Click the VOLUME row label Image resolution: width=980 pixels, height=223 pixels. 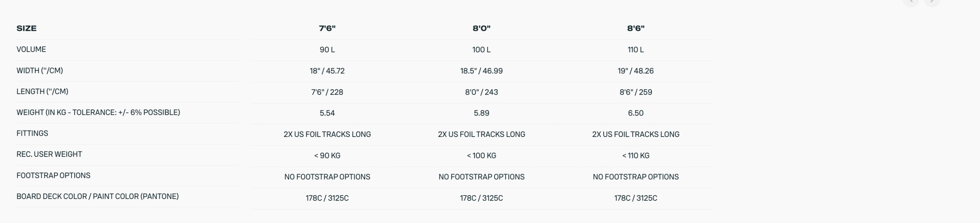click(x=31, y=49)
